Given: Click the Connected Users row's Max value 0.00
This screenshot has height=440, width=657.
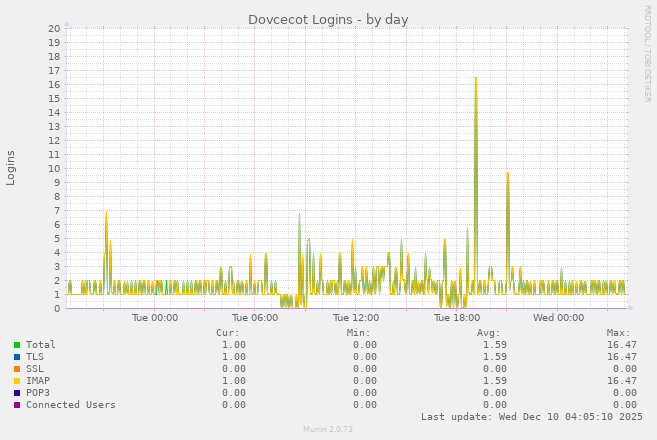Looking at the screenshot, I should pyautogui.click(x=625, y=405).
